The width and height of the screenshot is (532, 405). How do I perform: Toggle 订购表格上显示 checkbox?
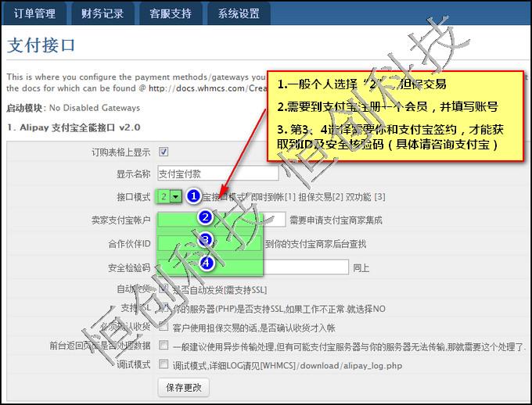[164, 152]
